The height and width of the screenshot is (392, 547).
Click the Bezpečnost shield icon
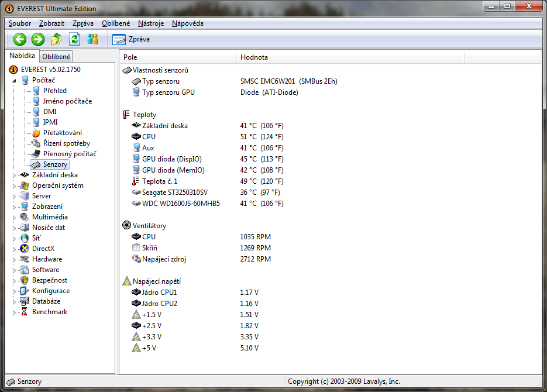[25, 280]
